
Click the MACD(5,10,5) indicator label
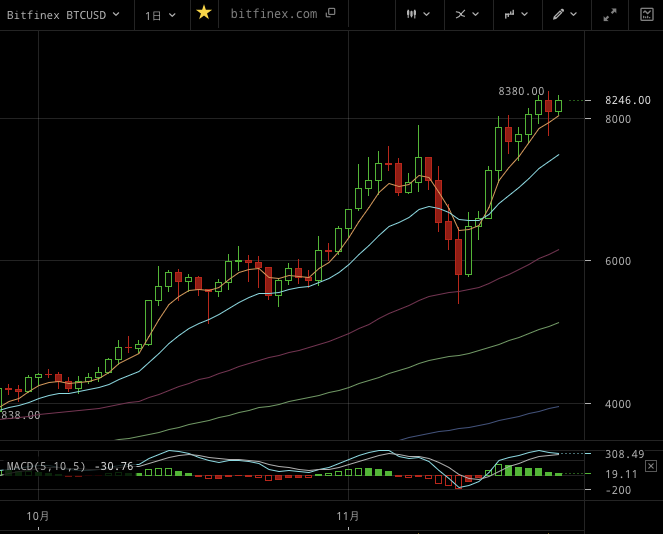(x=46, y=466)
